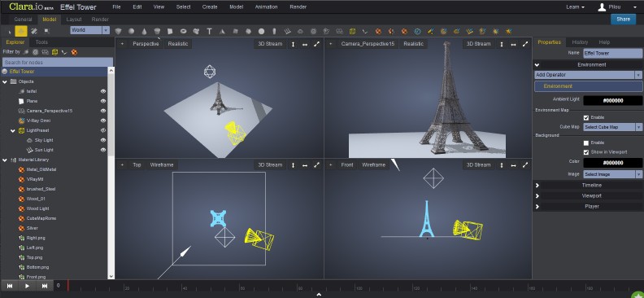Image resolution: width=644 pixels, height=298 pixels.
Task: Create a sphere primitive from the toolbar
Action: pyautogui.click(x=131, y=31)
